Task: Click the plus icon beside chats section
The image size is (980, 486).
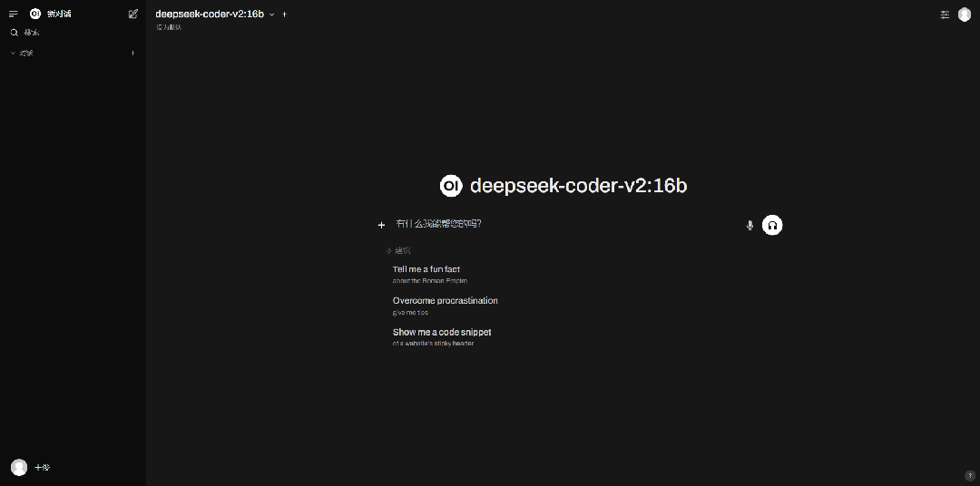Action: (x=132, y=53)
